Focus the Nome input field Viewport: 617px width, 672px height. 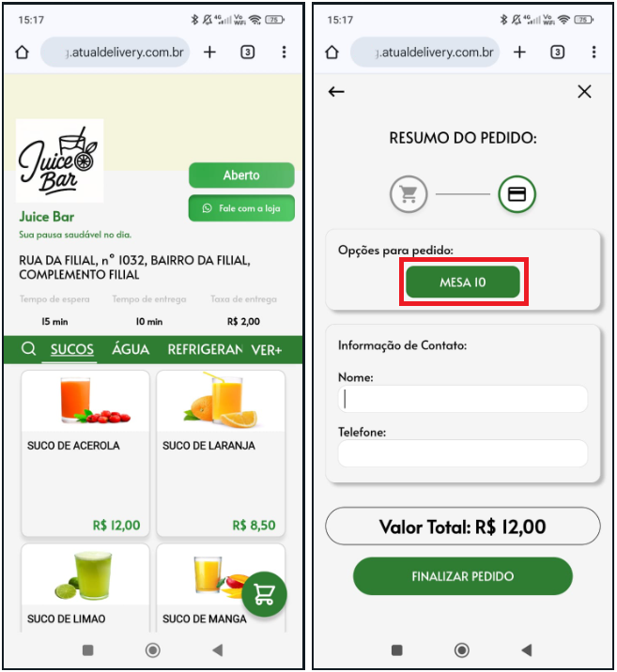(x=463, y=399)
